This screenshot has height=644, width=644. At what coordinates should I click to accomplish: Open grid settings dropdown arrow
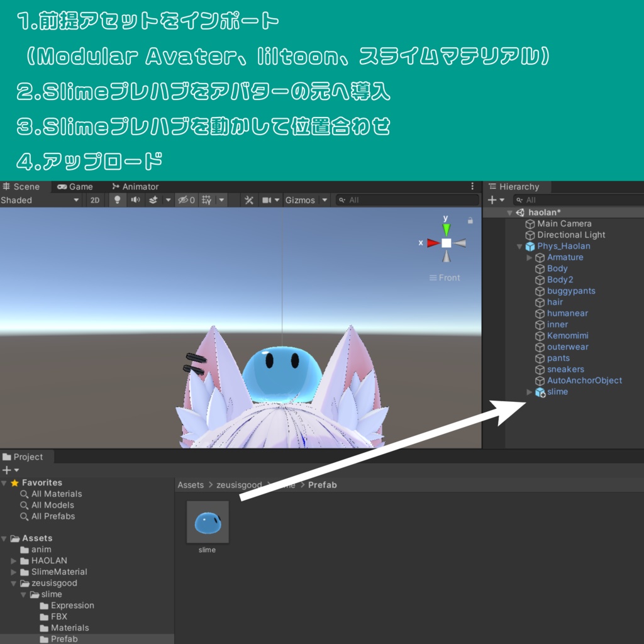tap(221, 200)
